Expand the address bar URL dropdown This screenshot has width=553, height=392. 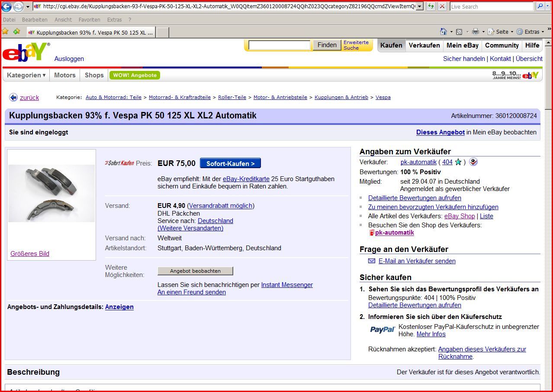pyautogui.click(x=419, y=6)
